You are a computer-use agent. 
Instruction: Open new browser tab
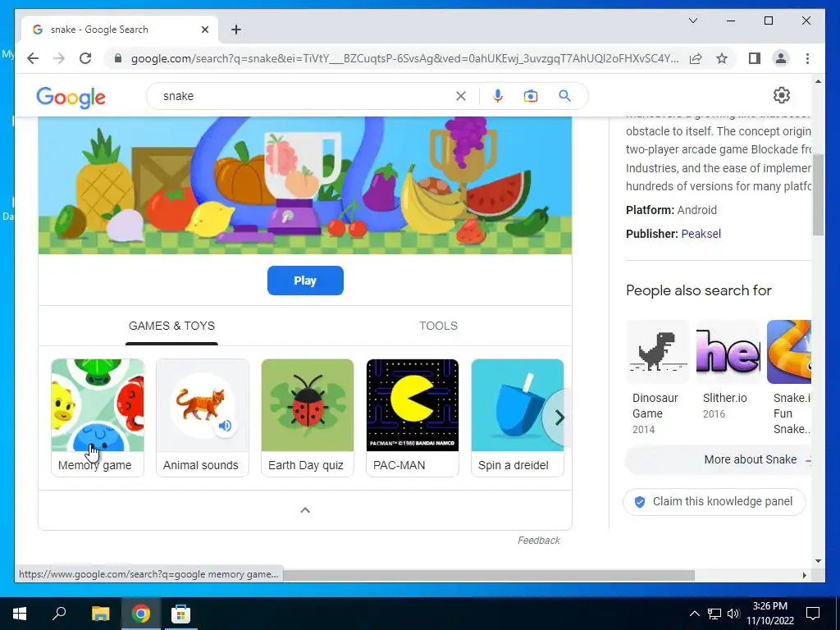(236, 30)
